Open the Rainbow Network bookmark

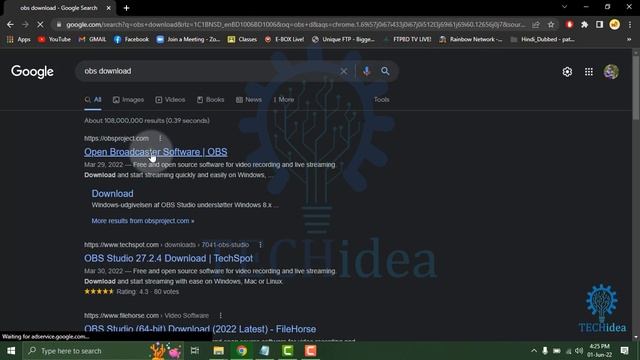tap(471, 39)
